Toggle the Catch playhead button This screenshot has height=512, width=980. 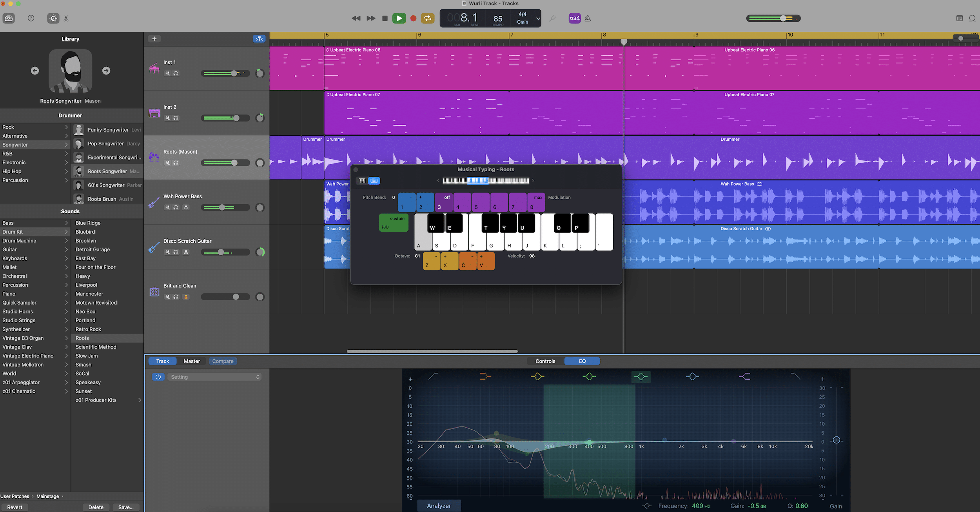pos(259,39)
